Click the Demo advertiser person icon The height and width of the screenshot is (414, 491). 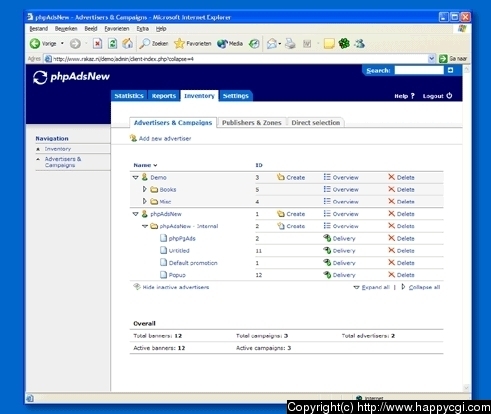click(145, 177)
